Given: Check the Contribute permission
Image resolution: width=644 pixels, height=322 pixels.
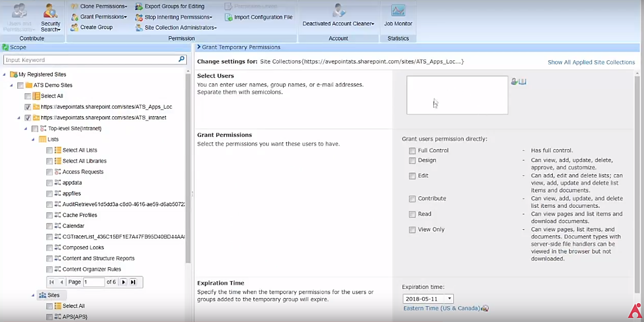Looking at the screenshot, I should (x=412, y=199).
